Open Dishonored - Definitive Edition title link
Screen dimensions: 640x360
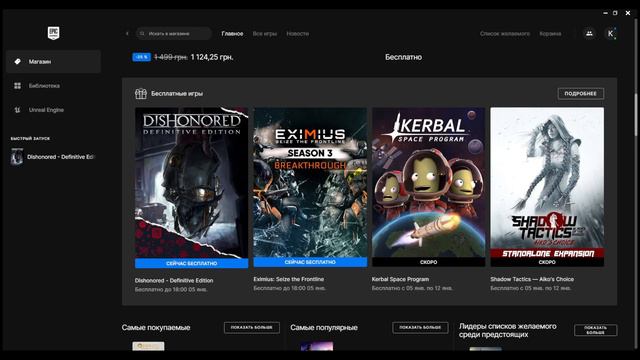point(174,280)
